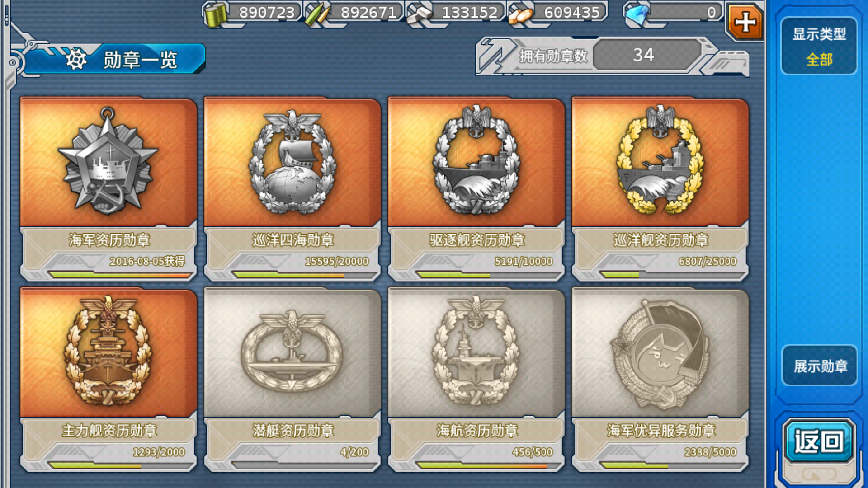
Task: Click the 展示勋章 button
Action: coord(820,366)
